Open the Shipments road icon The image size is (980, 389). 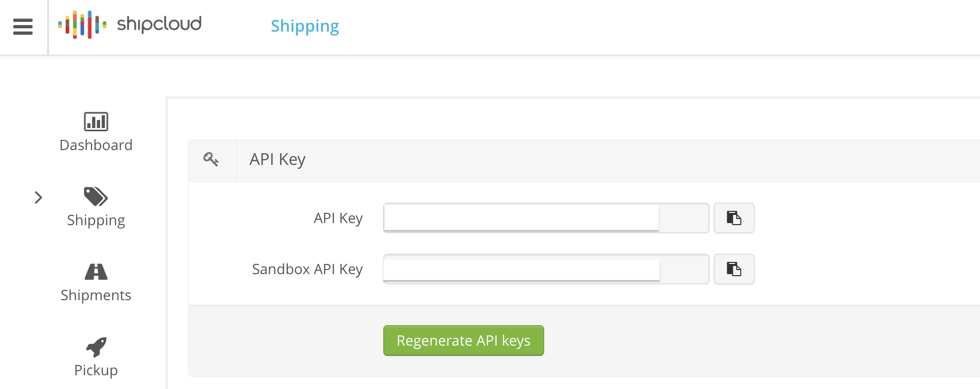tap(96, 272)
